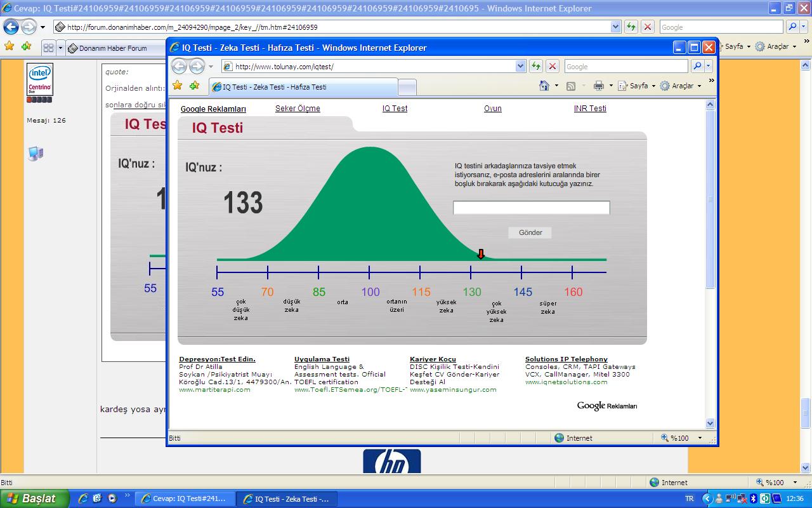This screenshot has width=812, height=508.
Task: Open TR language indicator on taskbar
Action: [689, 499]
